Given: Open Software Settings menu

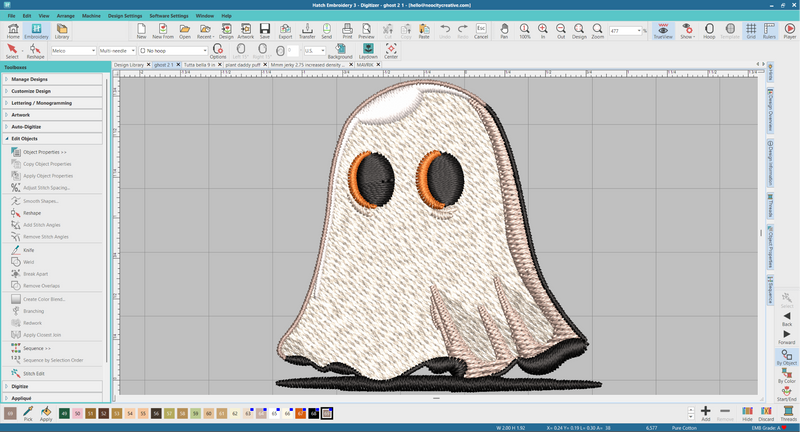Looking at the screenshot, I should [169, 16].
